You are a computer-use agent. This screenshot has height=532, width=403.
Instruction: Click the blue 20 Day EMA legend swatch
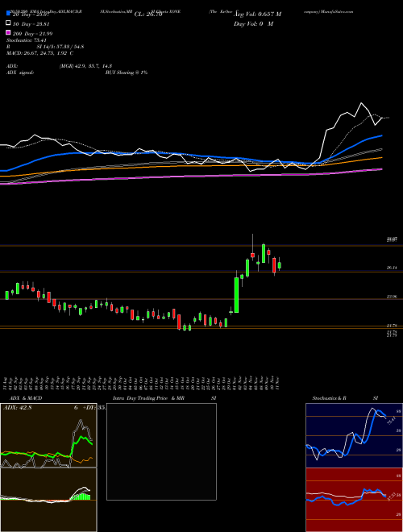(8, 14)
